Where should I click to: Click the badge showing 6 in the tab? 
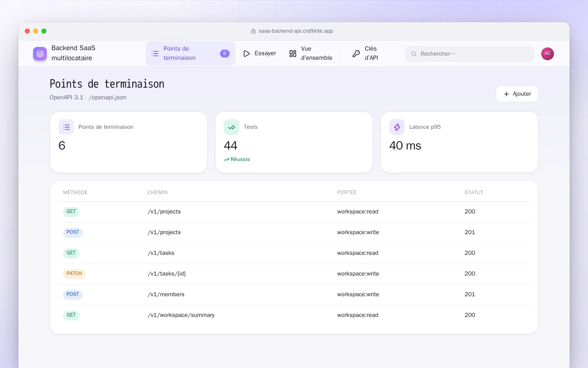pyautogui.click(x=225, y=53)
